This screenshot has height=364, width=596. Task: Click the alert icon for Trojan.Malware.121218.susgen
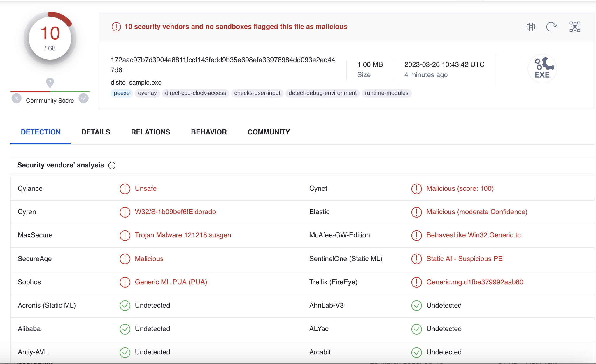click(125, 235)
